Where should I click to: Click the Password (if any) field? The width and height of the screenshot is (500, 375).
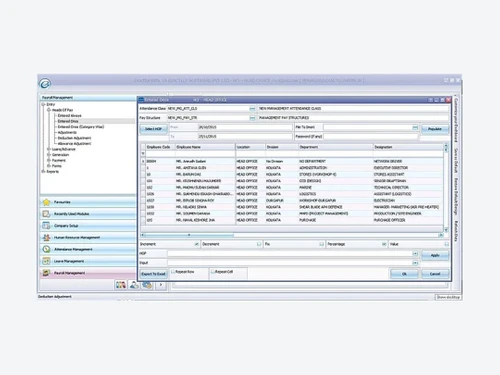[371, 137]
